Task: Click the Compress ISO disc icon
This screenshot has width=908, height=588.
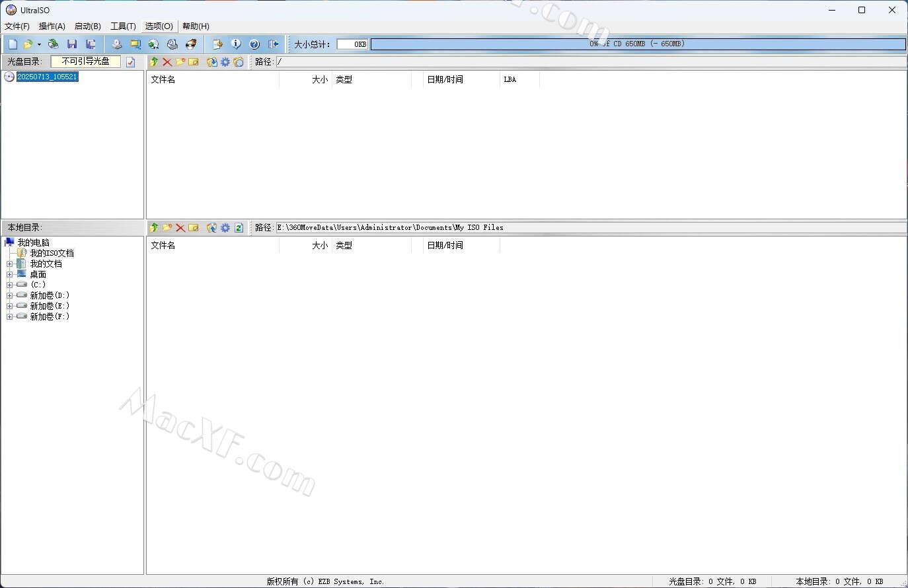Action: pyautogui.click(x=154, y=44)
